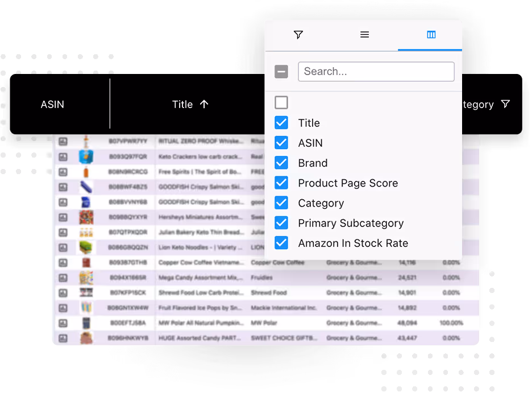Click the chart icon in the HUGE Assorted Candy row
This screenshot has width=532, height=396.
(x=63, y=339)
